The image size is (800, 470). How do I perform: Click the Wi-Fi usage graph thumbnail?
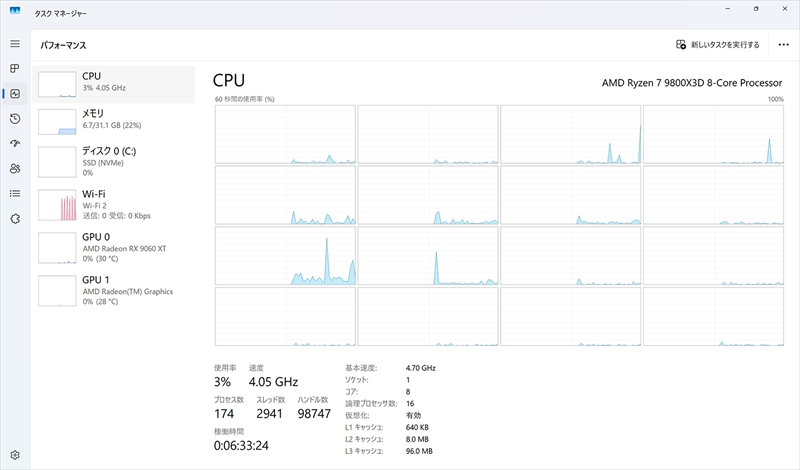pos(57,205)
